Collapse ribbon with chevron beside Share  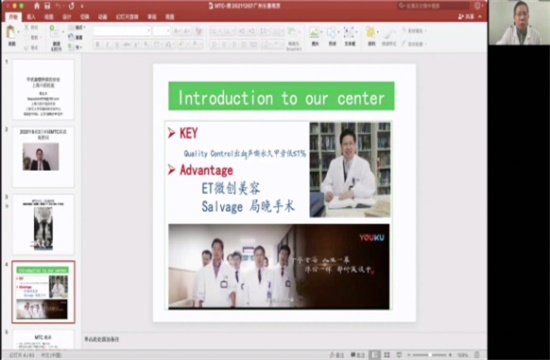pos(480,16)
